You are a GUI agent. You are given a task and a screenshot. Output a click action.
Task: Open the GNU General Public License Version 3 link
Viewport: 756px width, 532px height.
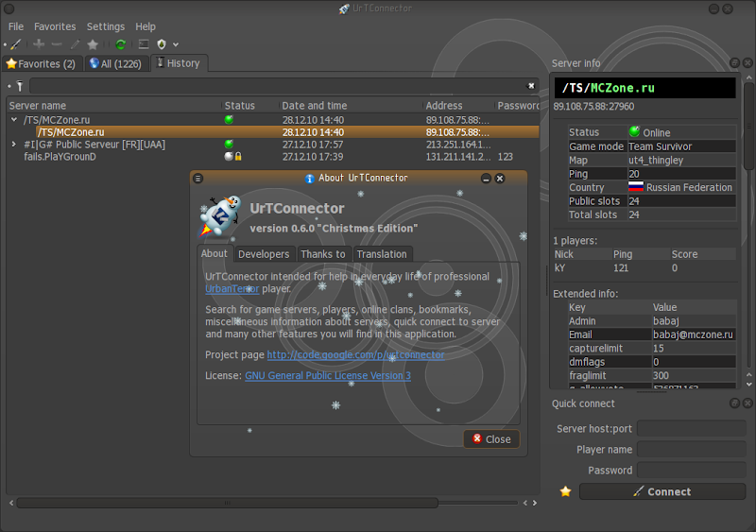point(328,375)
